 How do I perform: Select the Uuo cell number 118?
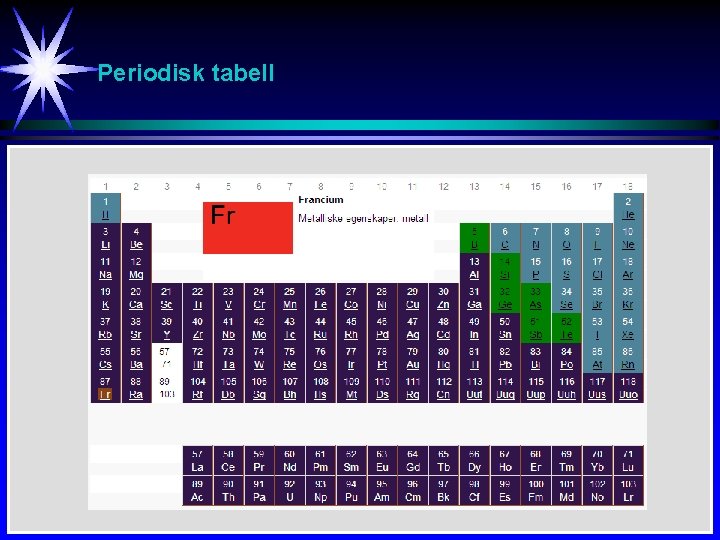coord(628,388)
